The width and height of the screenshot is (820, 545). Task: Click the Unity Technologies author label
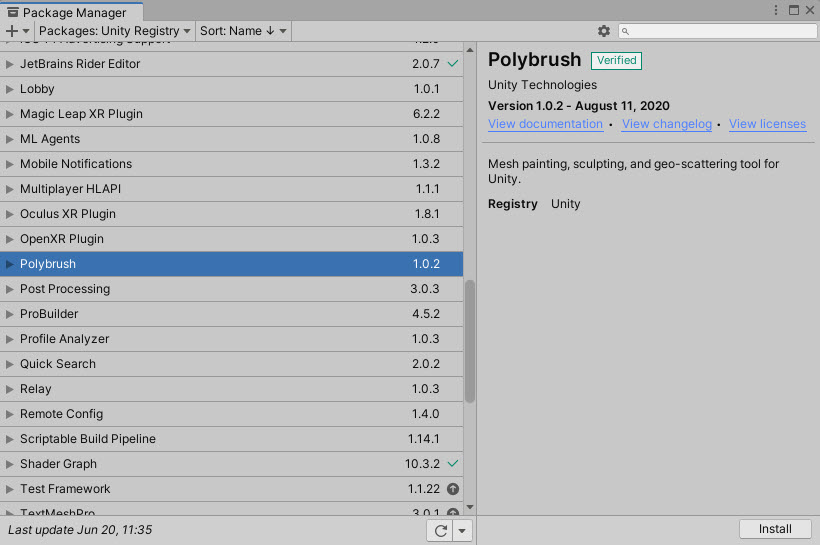pos(542,85)
